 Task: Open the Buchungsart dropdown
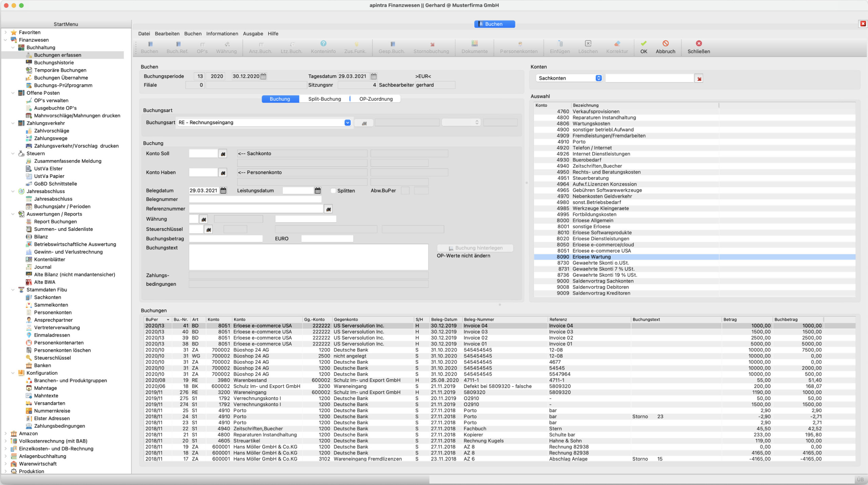[347, 123]
